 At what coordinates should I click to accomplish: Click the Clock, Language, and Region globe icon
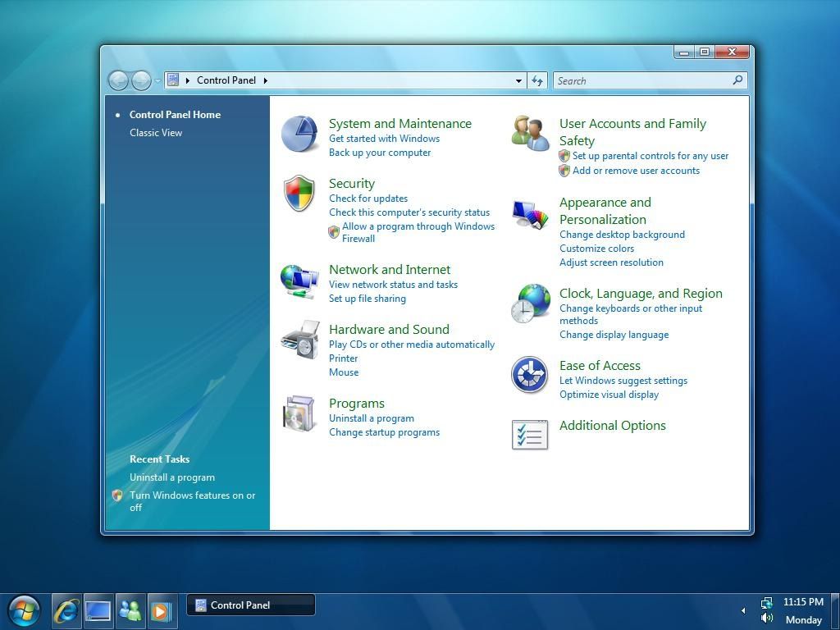[531, 304]
